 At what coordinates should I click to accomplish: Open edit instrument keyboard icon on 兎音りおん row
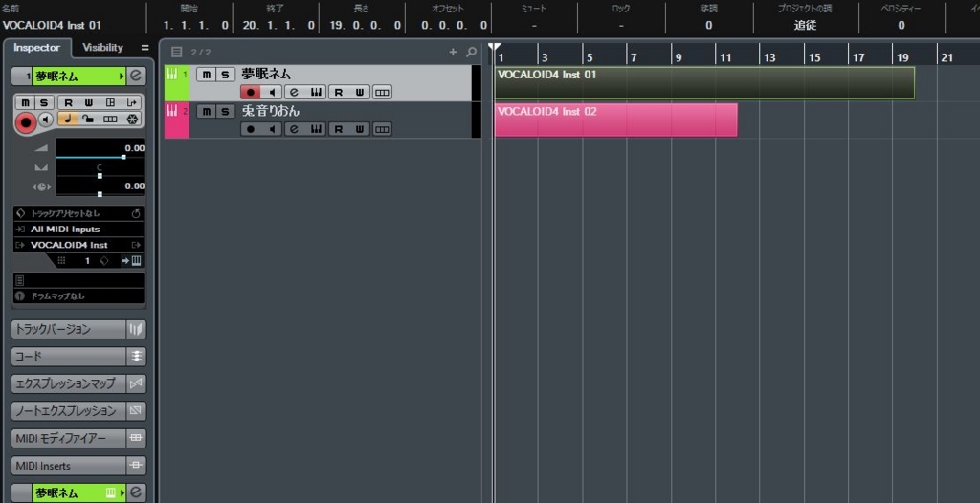click(316, 129)
